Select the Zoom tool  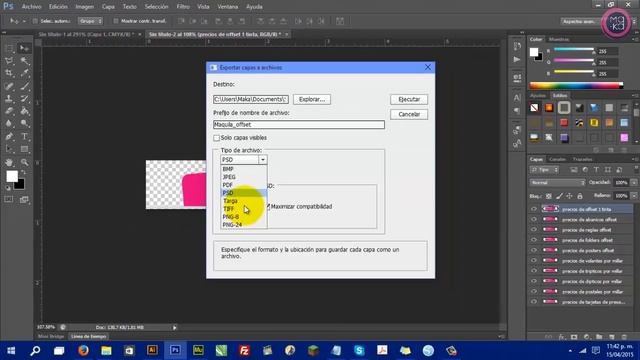pyautogui.click(x=24, y=162)
